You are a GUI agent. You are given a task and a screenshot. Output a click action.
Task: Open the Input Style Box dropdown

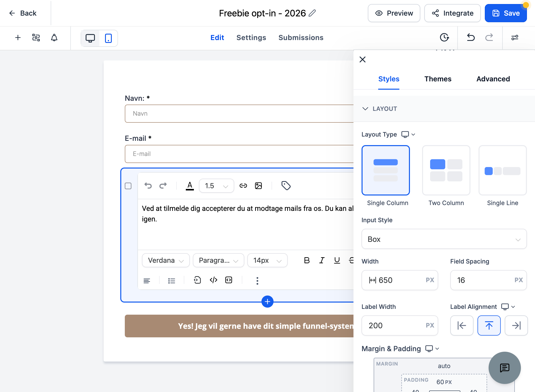tap(444, 239)
